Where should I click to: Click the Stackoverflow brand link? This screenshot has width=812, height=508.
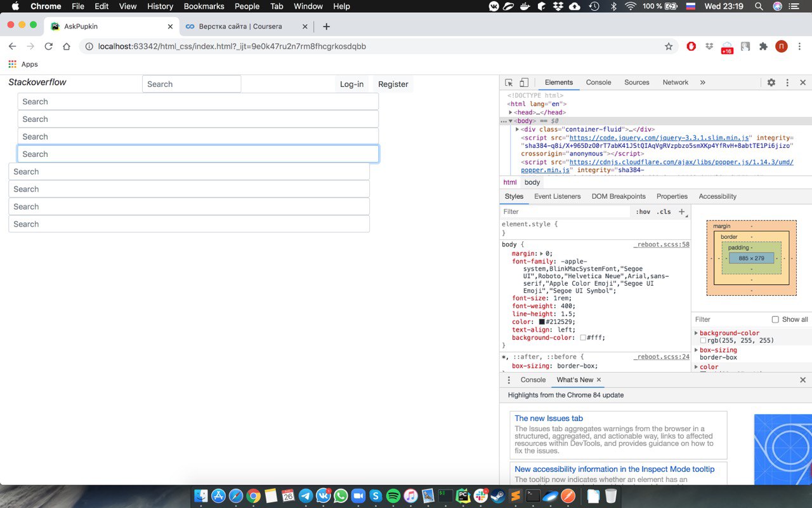click(37, 82)
